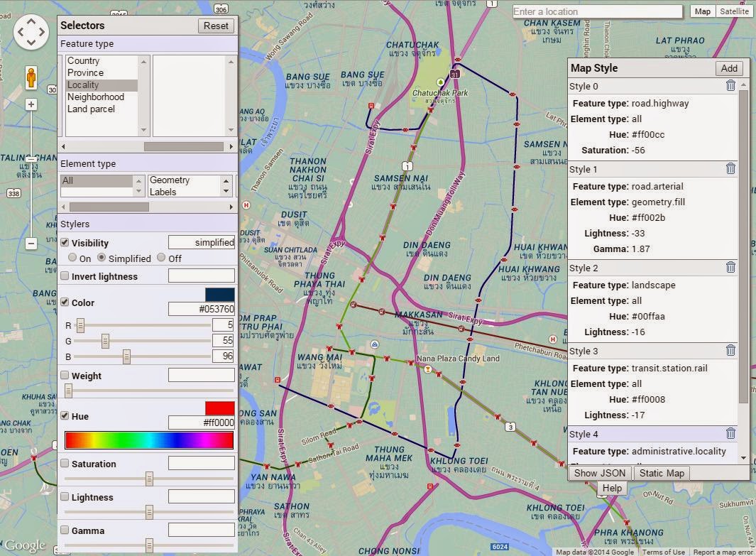The width and height of the screenshot is (756, 556).
Task: Open the Static Map button
Action: click(662, 473)
